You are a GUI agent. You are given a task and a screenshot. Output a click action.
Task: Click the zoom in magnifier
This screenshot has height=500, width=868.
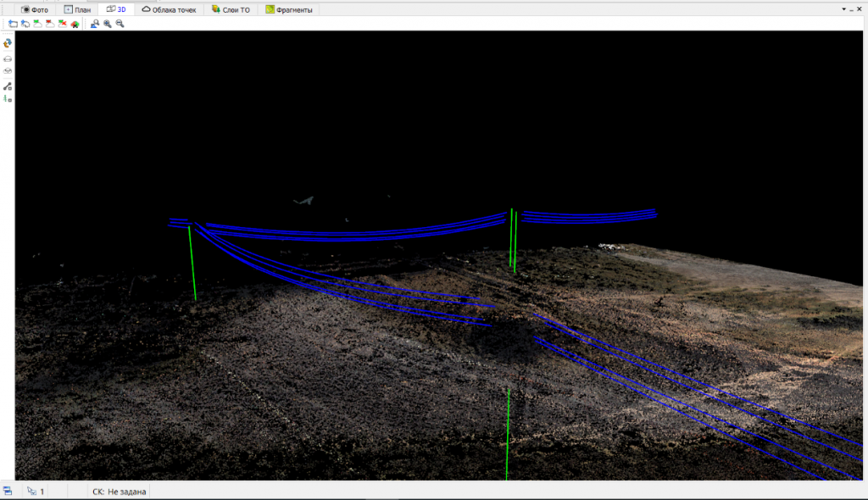point(108,24)
